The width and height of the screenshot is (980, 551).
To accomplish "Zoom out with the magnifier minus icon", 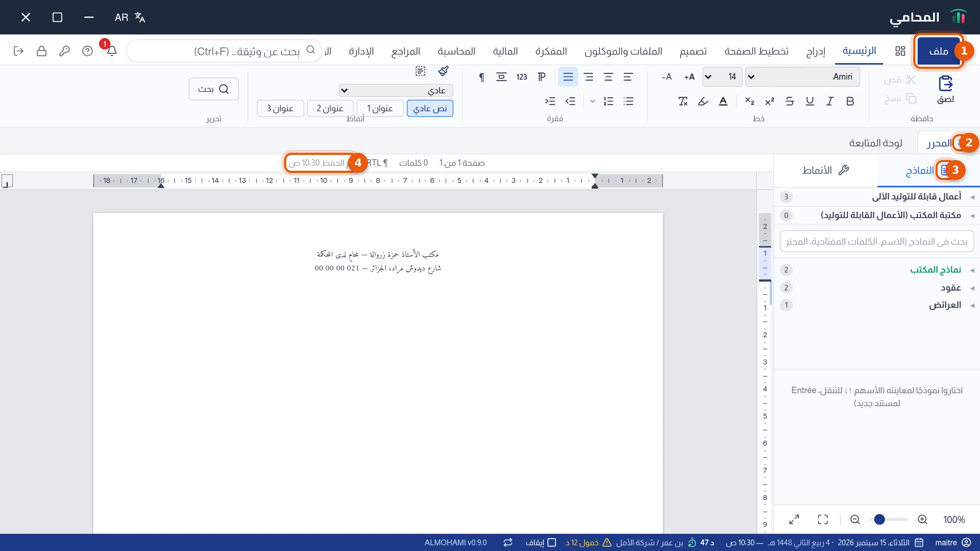I will point(855,519).
